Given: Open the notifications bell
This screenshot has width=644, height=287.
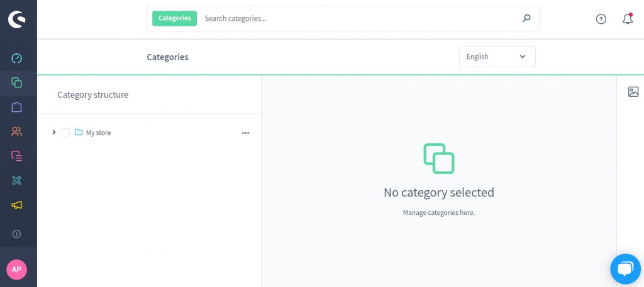Looking at the screenshot, I should point(627,18).
